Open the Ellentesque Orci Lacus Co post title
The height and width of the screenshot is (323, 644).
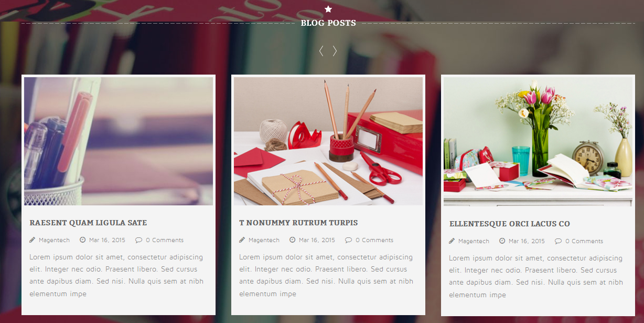tap(510, 224)
